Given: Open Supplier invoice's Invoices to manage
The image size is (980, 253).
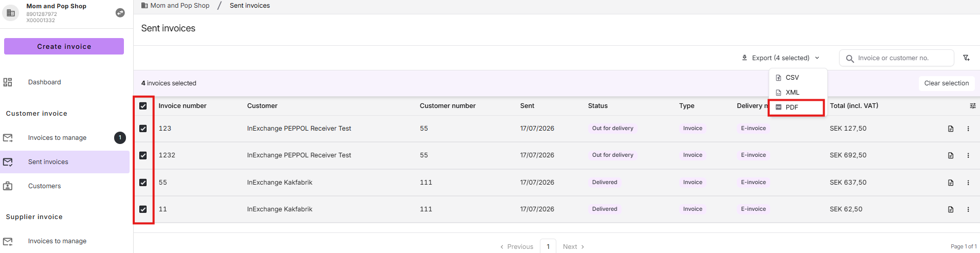Looking at the screenshot, I should click(x=65, y=241).
